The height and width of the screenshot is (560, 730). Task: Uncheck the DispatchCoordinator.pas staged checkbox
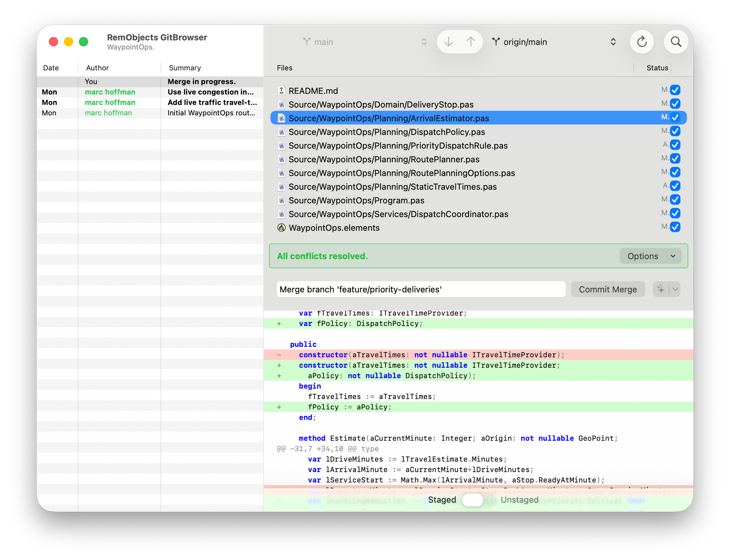675,213
